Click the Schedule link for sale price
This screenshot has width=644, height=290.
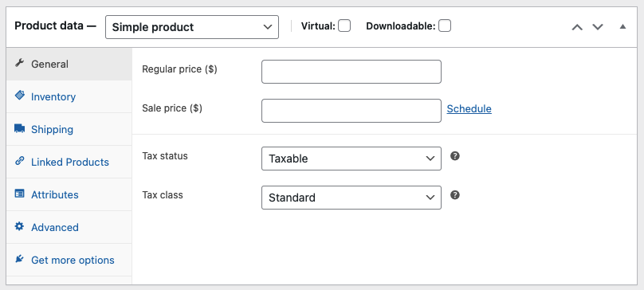click(x=469, y=109)
